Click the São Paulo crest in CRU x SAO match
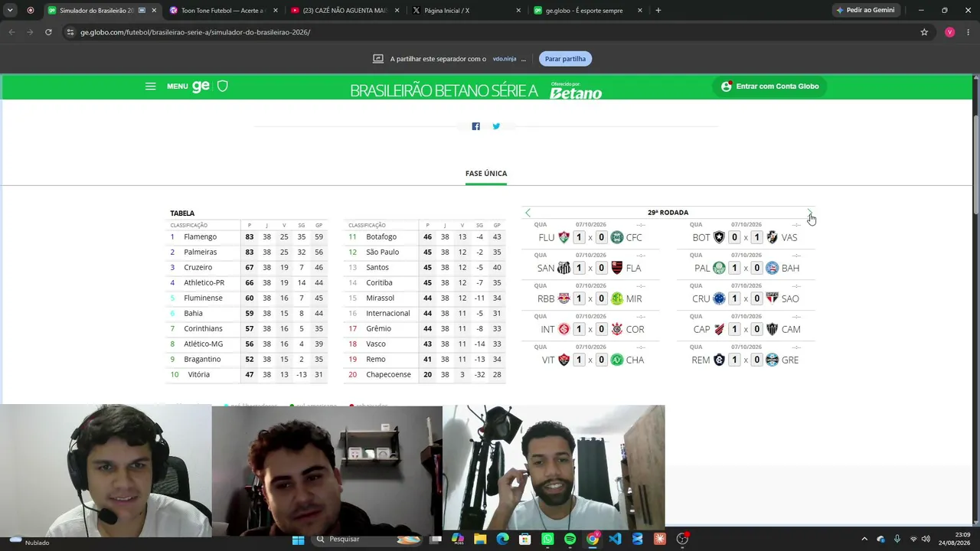 [x=773, y=298]
